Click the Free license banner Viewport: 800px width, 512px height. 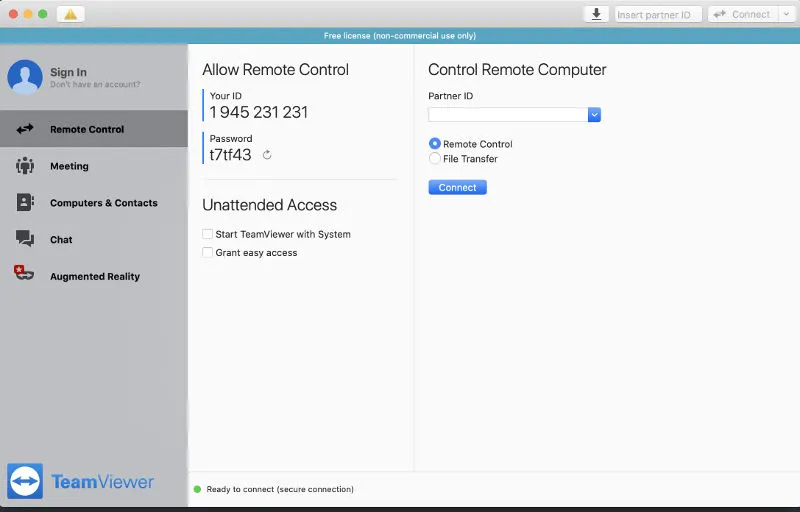[x=400, y=36]
